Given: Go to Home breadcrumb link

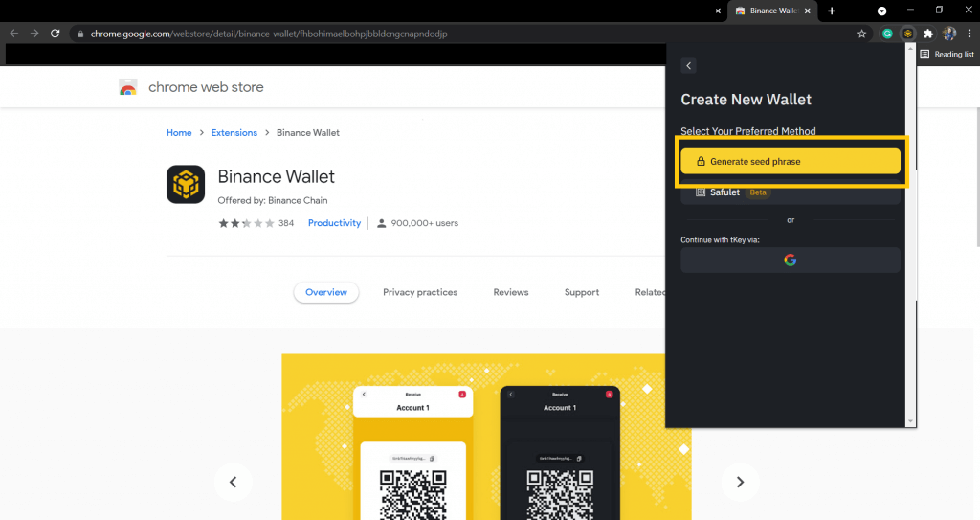Looking at the screenshot, I should tap(179, 133).
